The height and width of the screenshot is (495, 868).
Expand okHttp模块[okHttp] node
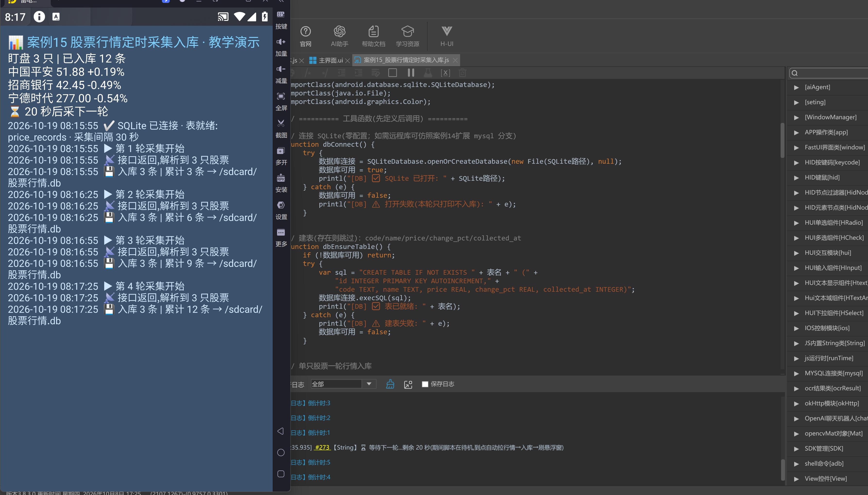tap(796, 403)
